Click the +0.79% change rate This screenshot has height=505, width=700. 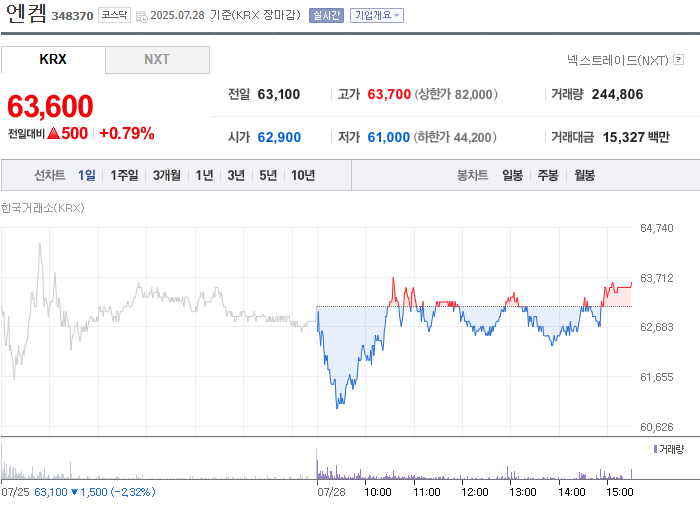point(127,133)
